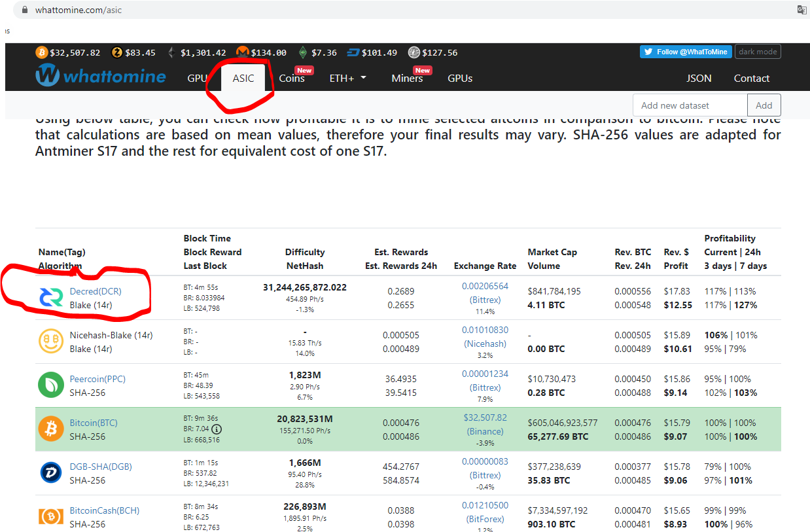Expand the ETH+ dropdown menu
The width and height of the screenshot is (810, 532).
(347, 79)
